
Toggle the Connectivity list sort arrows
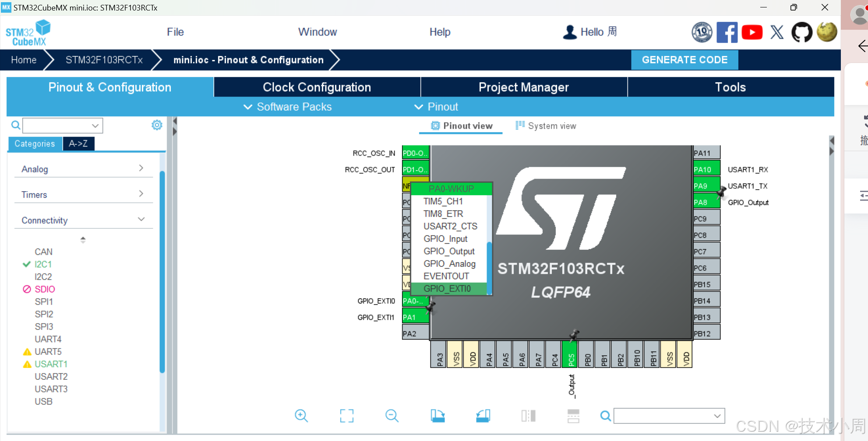tap(83, 240)
